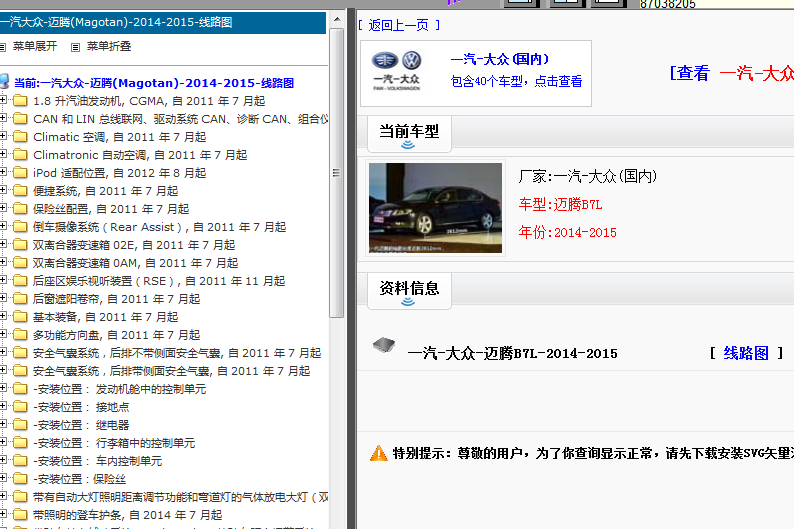Click the folder icon for 倒车摄像系统 Rear Assist

point(20,226)
